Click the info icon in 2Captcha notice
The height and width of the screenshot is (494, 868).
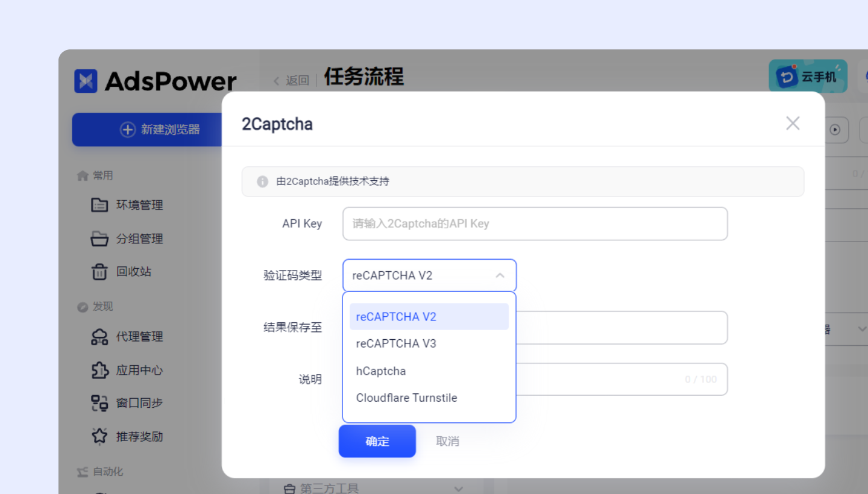(262, 181)
